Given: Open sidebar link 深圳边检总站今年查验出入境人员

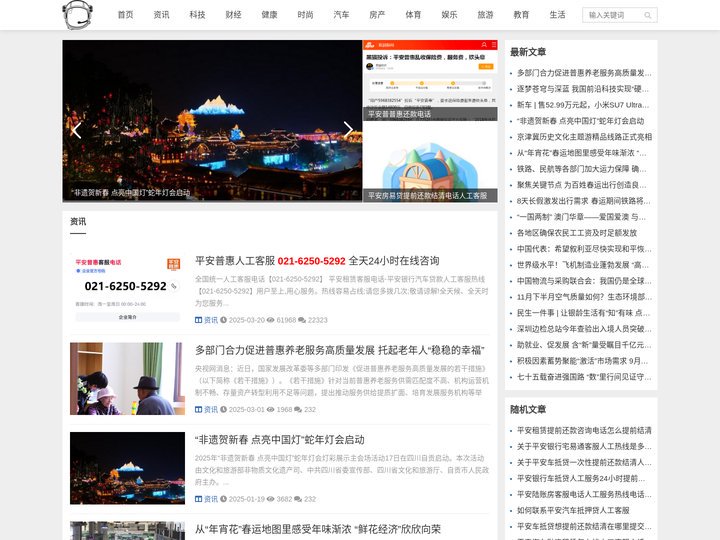Looking at the screenshot, I should coord(584,329).
